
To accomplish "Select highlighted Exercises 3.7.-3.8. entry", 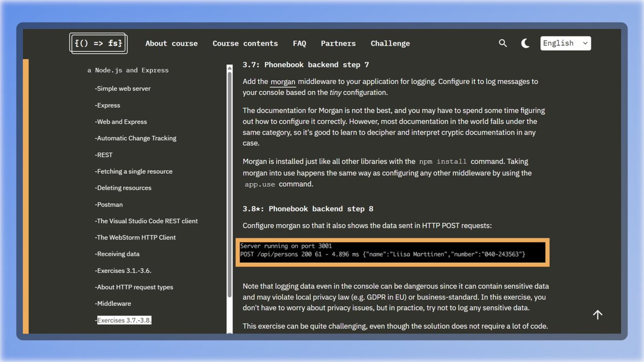I will tap(123, 320).
